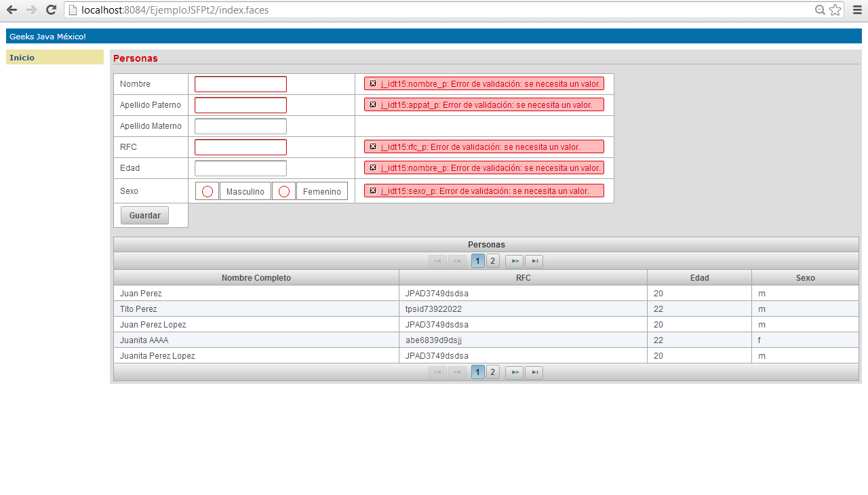Open the browser hamburger menu
This screenshot has height=495, width=868.
856,9
